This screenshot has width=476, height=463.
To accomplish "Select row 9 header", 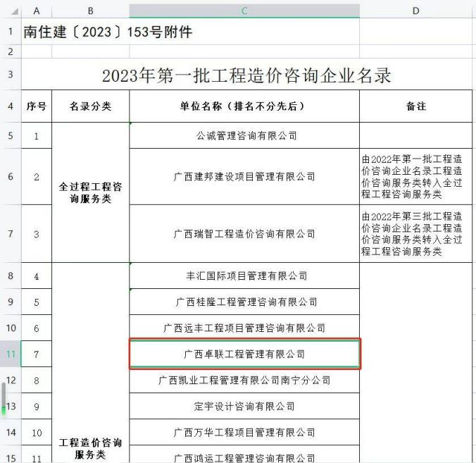I will pyautogui.click(x=11, y=302).
